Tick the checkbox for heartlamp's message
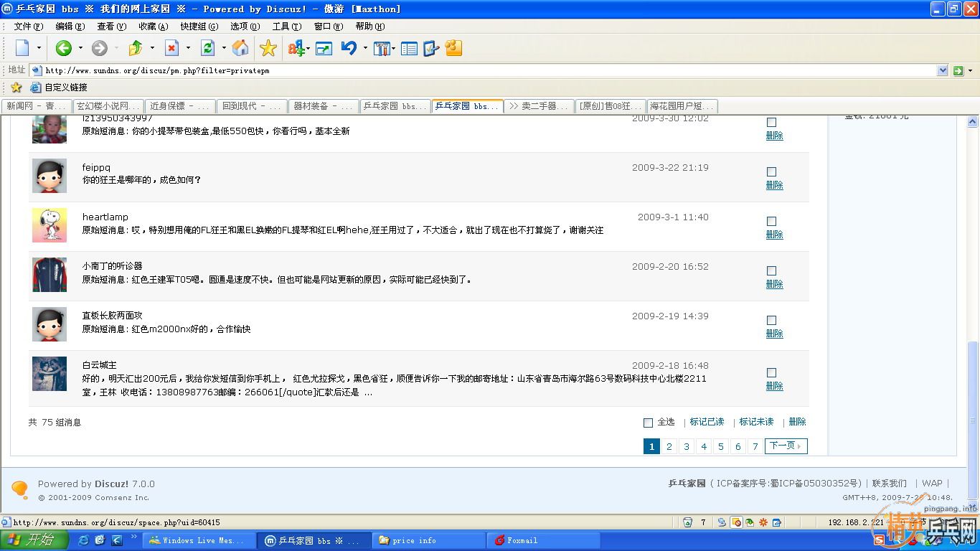Image resolution: width=980 pixels, height=551 pixels. click(771, 221)
